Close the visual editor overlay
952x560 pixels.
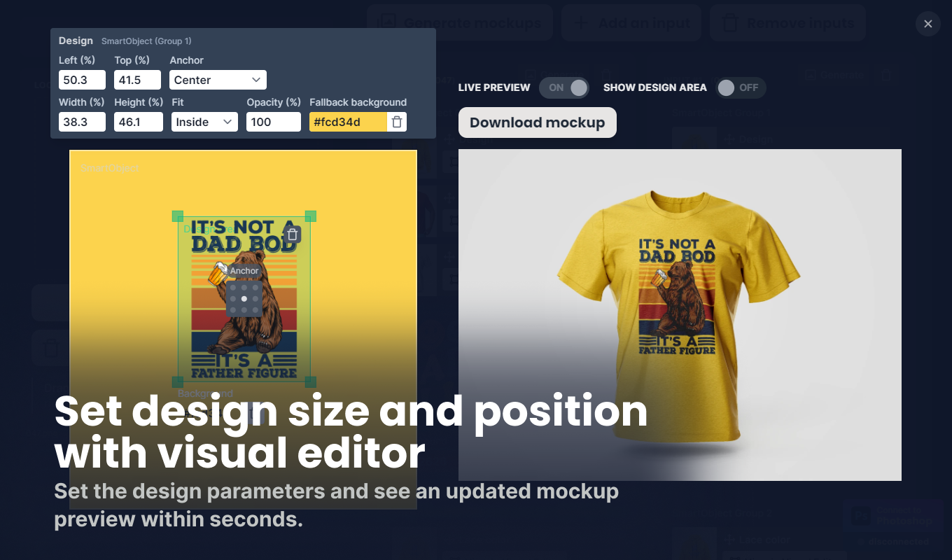pos(927,24)
